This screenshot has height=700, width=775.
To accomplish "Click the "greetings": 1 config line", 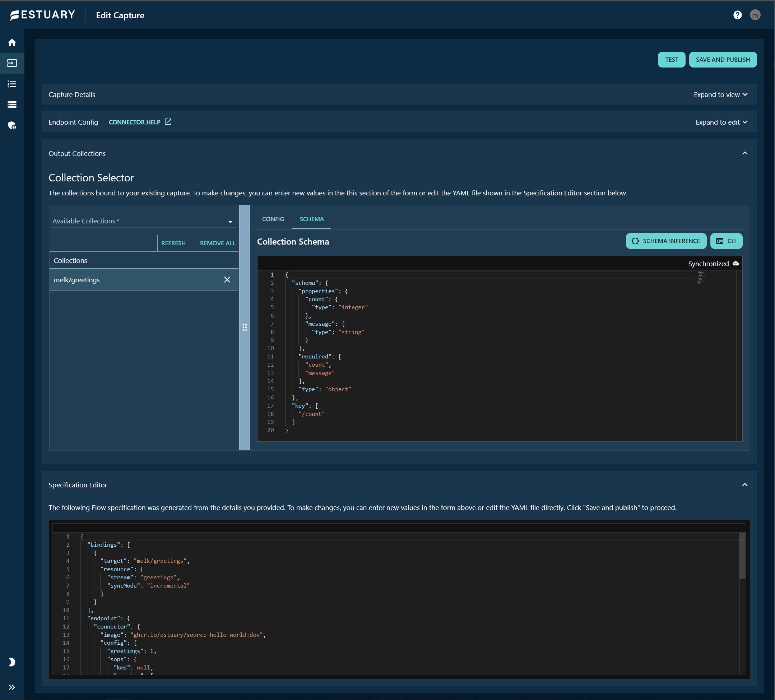I will click(131, 651).
